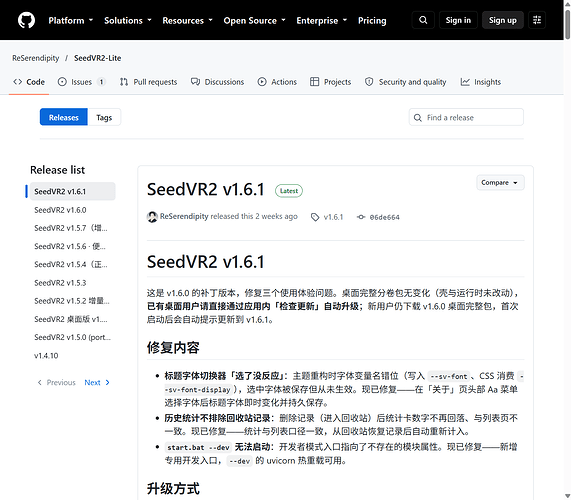Select SeedVR2 v1.5.2 in release list

point(72,301)
